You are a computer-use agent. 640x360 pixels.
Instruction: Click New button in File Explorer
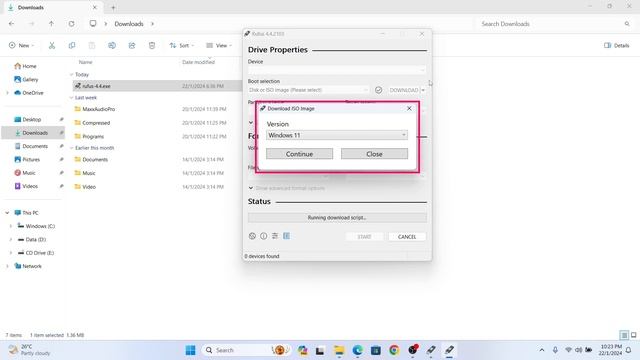pyautogui.click(x=22, y=45)
